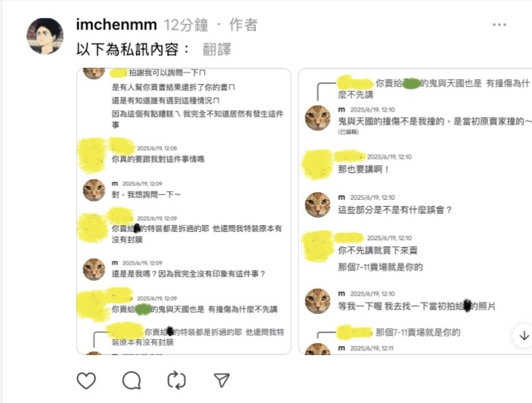Open the reply comment bubble icon
This screenshot has height=403, width=532.
coord(131,380)
